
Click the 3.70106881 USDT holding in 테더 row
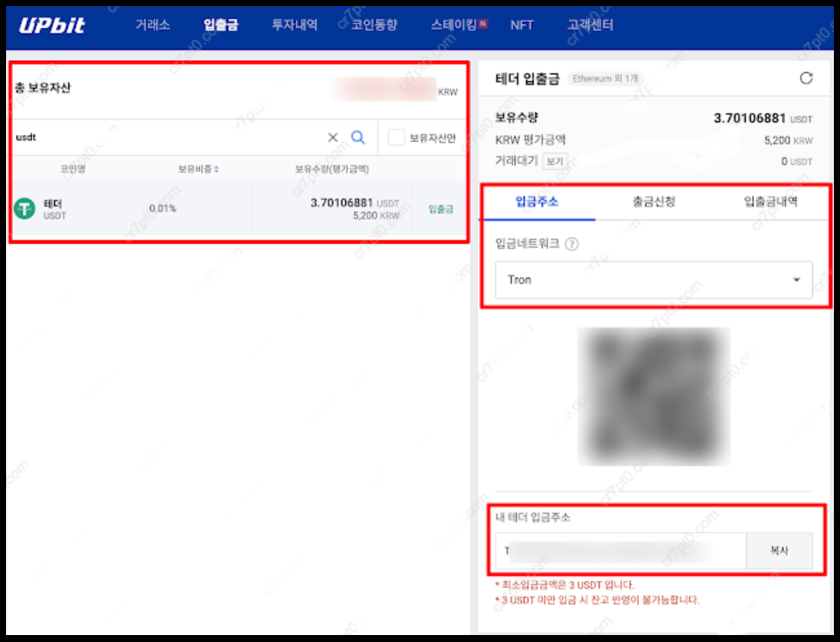tap(355, 203)
